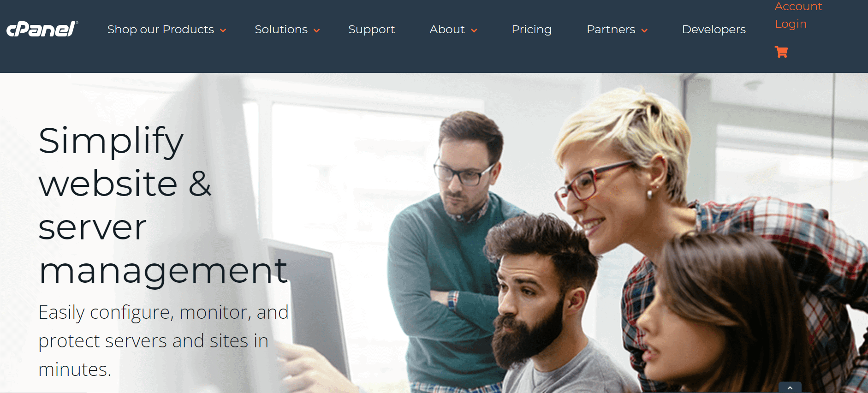Go to the Support page
The image size is (868, 393).
[x=371, y=30]
